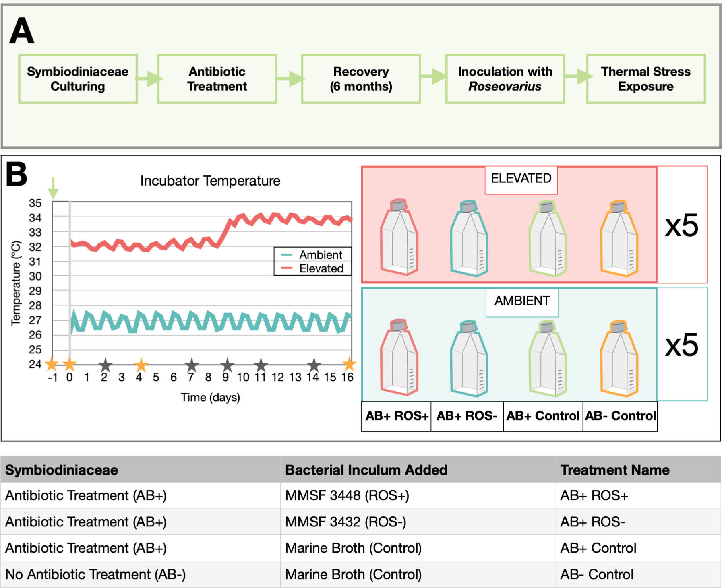Click the Elevated legend entry
This screenshot has width=722, height=588.
pos(312,268)
